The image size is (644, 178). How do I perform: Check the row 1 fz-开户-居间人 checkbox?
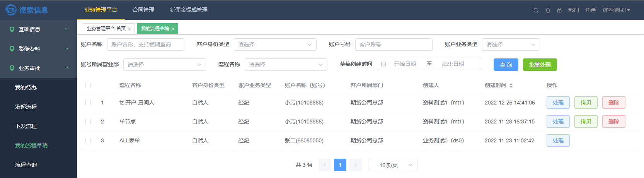click(x=88, y=103)
